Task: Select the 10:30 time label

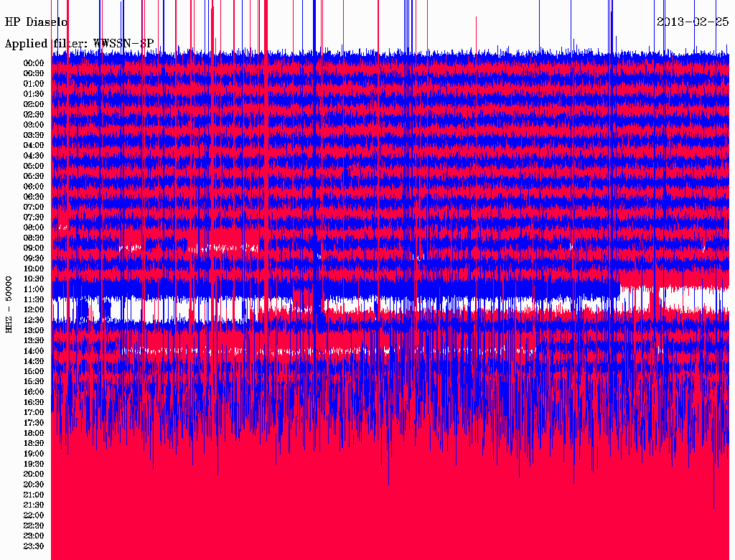Action: (x=34, y=279)
